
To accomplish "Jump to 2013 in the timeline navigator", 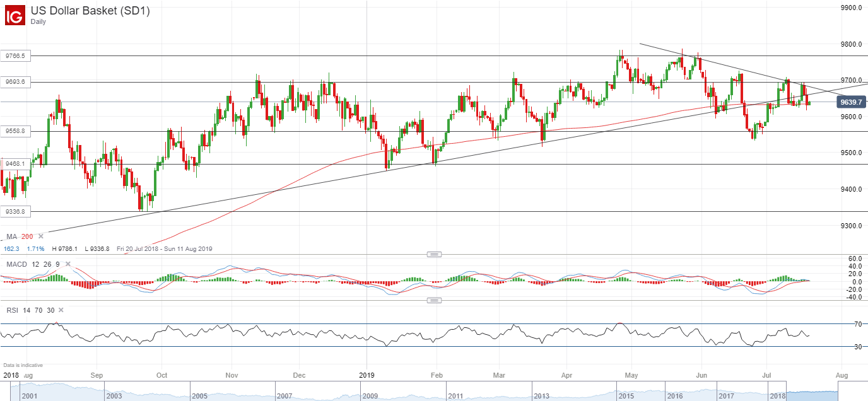I will (x=542, y=396).
